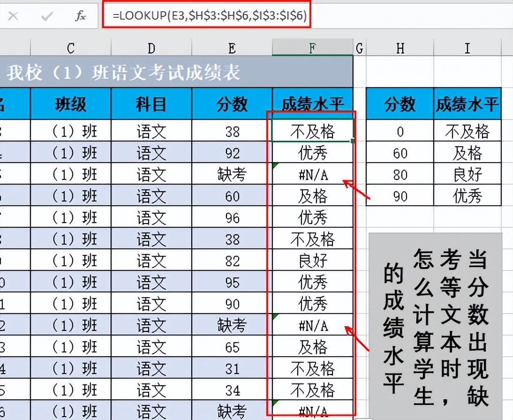Select the score cell 31
The width and height of the screenshot is (513, 420).
[x=232, y=368]
